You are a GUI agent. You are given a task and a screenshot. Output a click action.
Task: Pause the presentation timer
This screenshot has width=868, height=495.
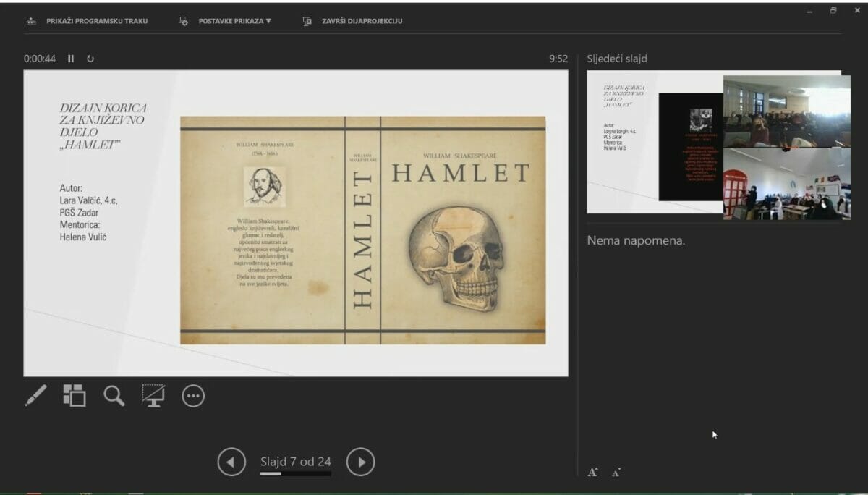71,59
